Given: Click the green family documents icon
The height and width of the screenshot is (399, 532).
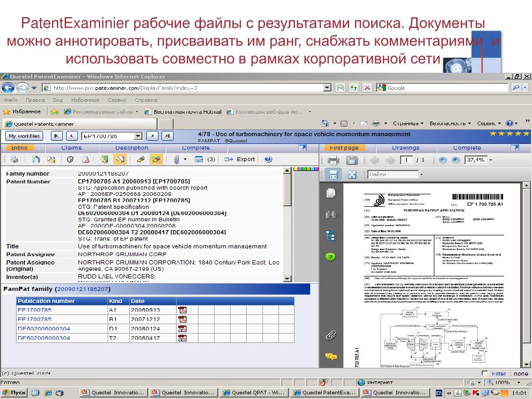Looking at the screenshot, I should coord(104,159).
